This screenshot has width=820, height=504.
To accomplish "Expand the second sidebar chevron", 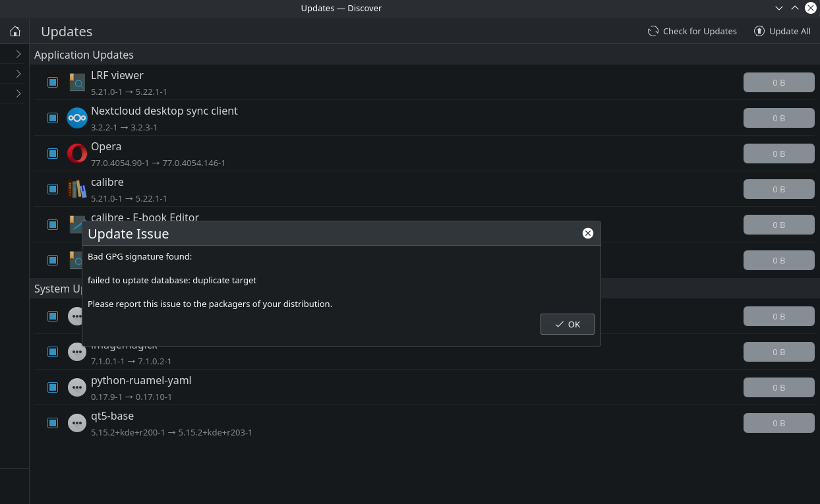I will (18, 74).
